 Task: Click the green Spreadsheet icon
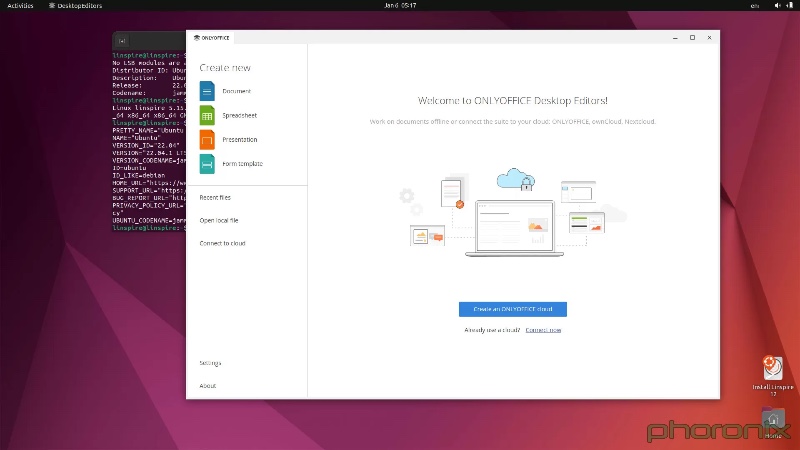[207, 116]
